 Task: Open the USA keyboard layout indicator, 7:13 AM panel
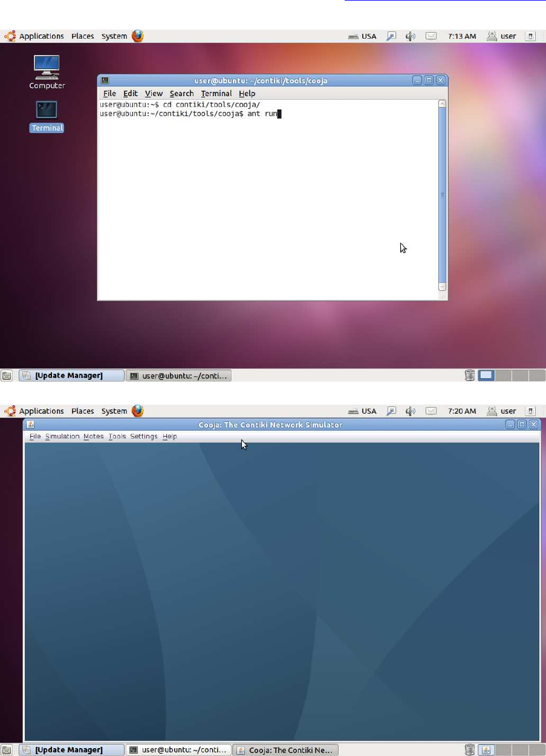pyautogui.click(x=362, y=36)
